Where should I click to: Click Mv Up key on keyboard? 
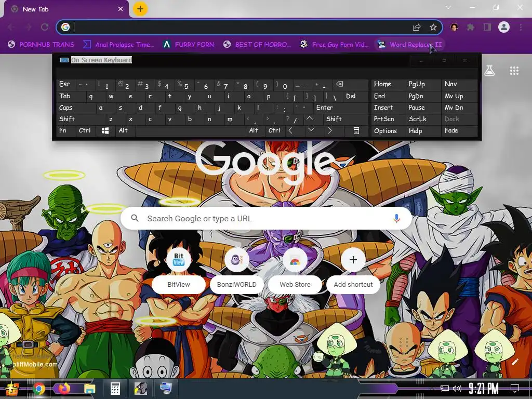tap(459, 96)
